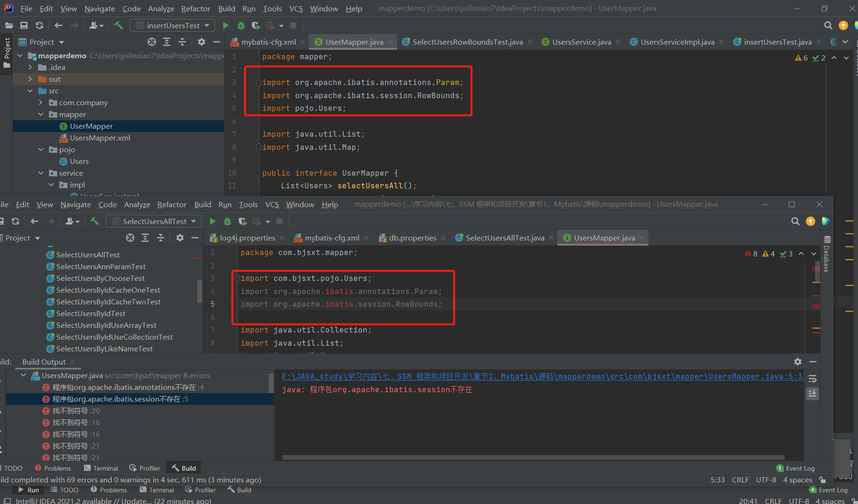Close Build Output tab
The width and height of the screenshot is (858, 504).
point(72,362)
